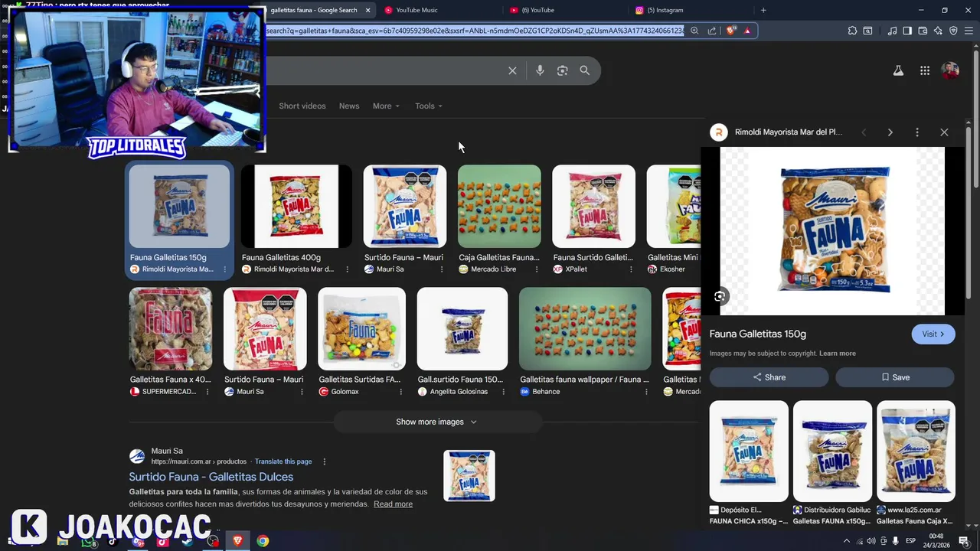980x551 pixels.
Task: Click the browser address bar URL
Action: pyautogui.click(x=475, y=31)
